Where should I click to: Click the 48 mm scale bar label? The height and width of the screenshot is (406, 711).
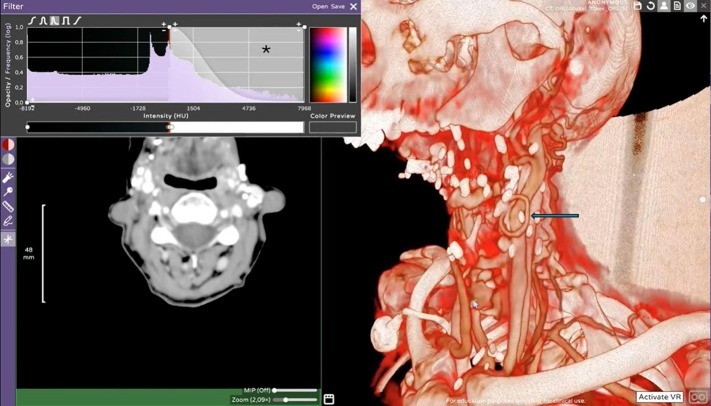point(28,254)
